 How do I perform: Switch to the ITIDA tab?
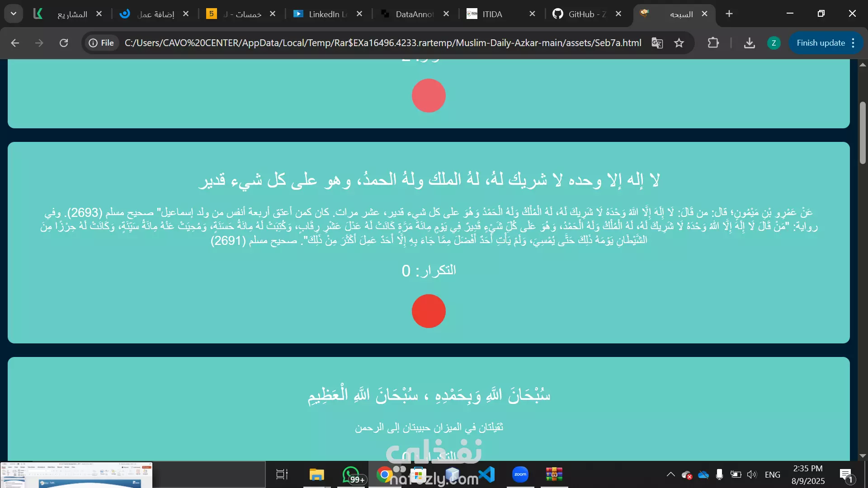pyautogui.click(x=502, y=14)
